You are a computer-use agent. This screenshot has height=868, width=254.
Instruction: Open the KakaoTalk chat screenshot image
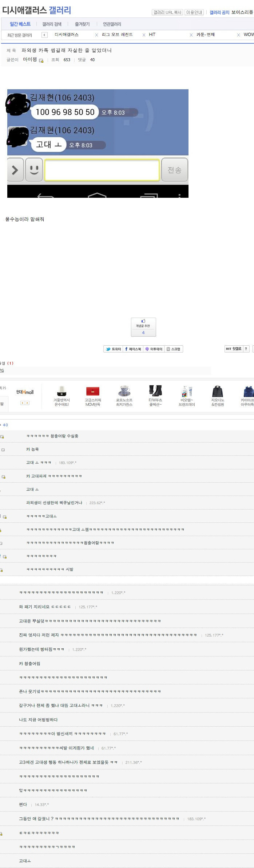98,144
